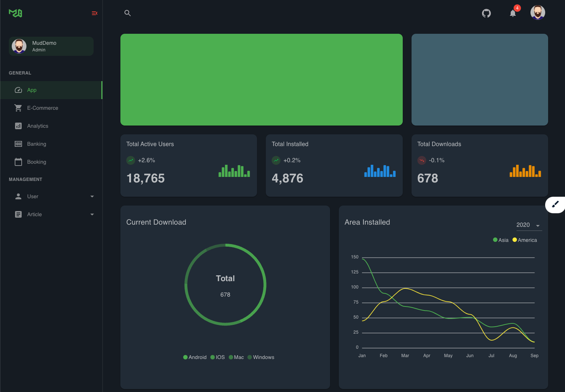Click the Banking money icon
The image size is (565, 392).
click(x=18, y=144)
